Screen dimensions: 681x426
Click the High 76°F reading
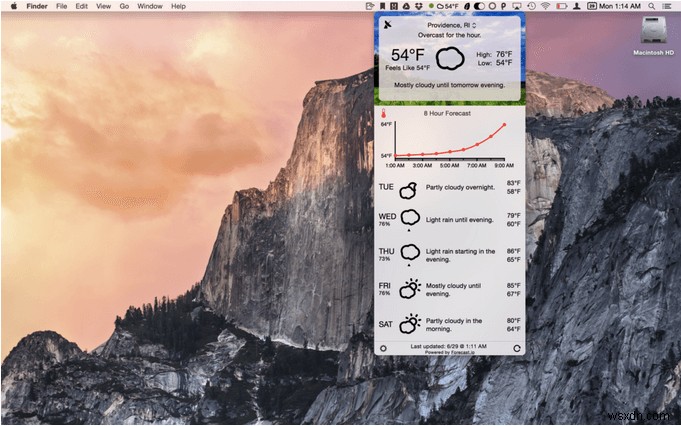point(494,54)
